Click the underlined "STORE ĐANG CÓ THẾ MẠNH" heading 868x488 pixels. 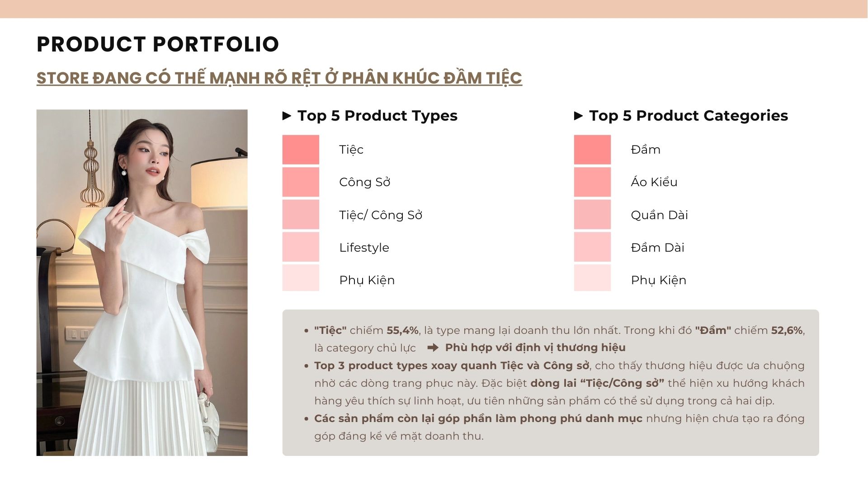tap(279, 78)
